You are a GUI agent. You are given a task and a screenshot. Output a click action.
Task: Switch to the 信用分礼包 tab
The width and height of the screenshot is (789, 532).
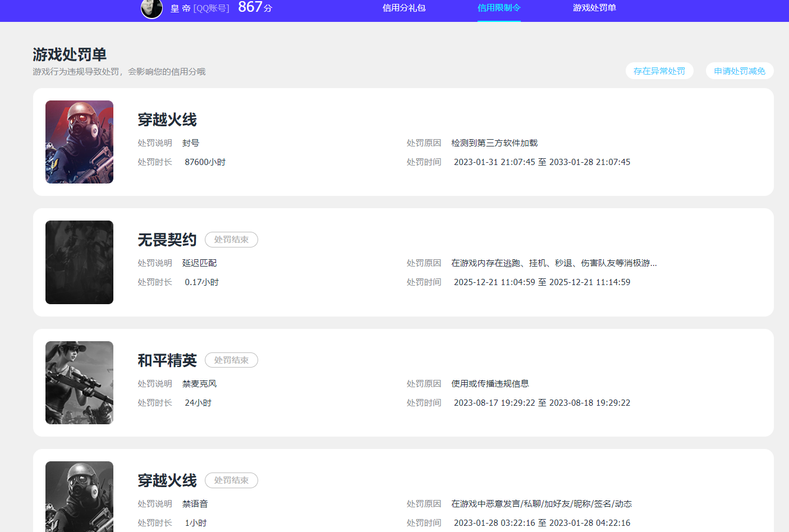point(403,7)
